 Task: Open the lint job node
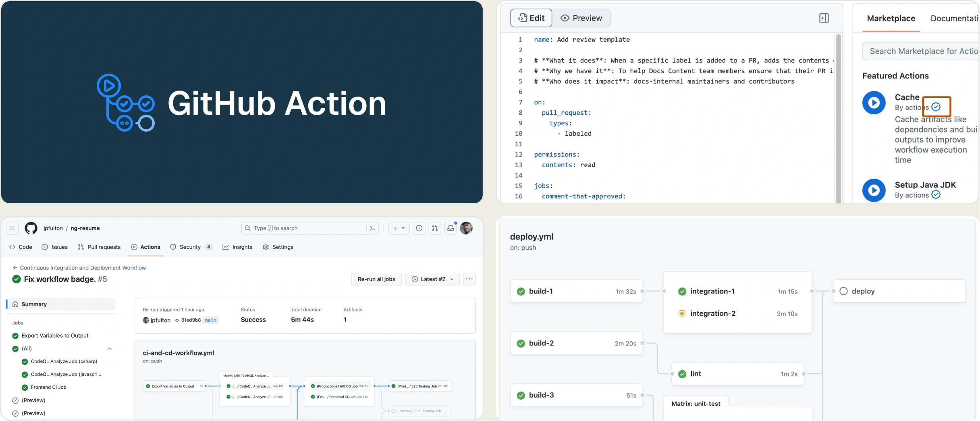point(737,374)
